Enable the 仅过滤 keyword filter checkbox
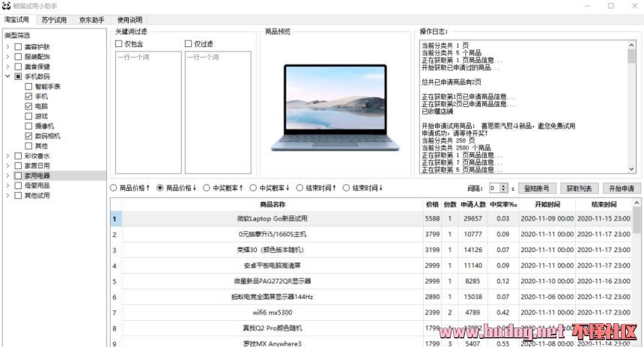 click(188, 43)
